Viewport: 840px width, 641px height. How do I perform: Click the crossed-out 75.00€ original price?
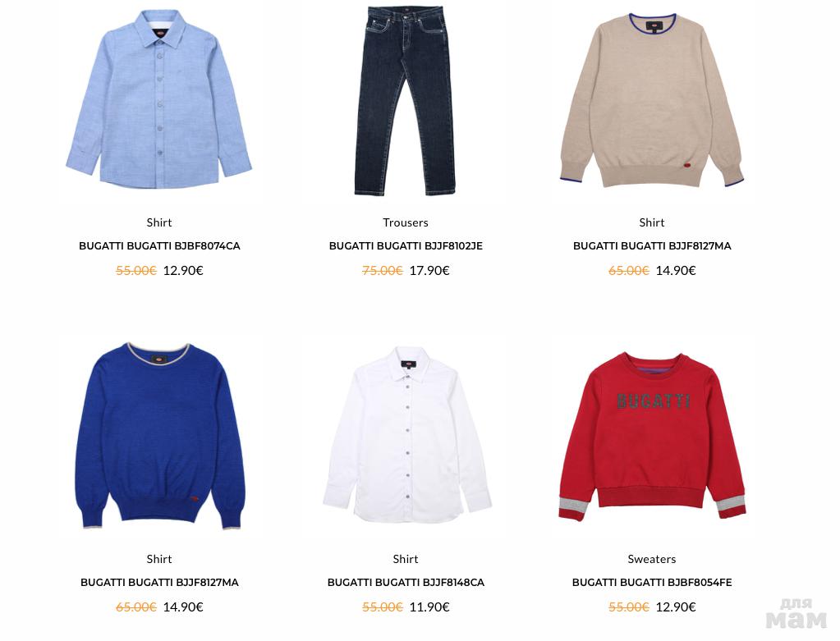click(382, 270)
